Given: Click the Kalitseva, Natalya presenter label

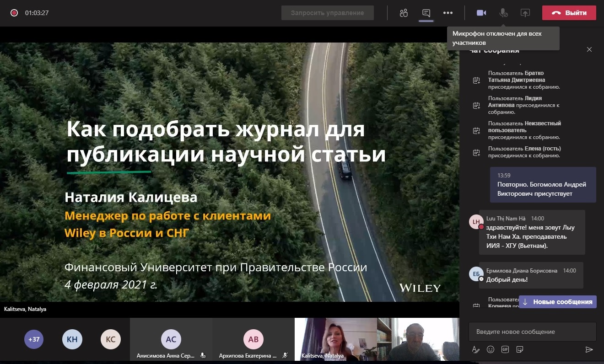Looking at the screenshot, I should click(25, 309).
